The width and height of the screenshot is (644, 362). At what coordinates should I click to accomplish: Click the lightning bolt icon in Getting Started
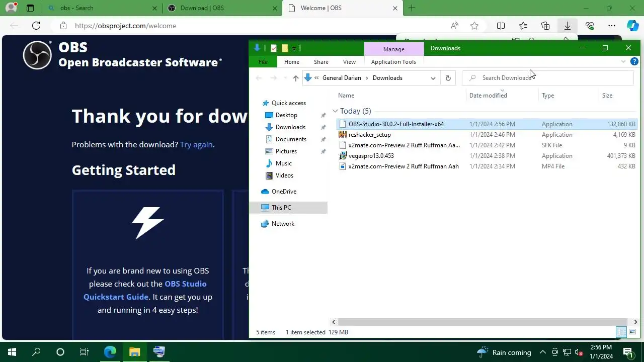click(x=147, y=222)
